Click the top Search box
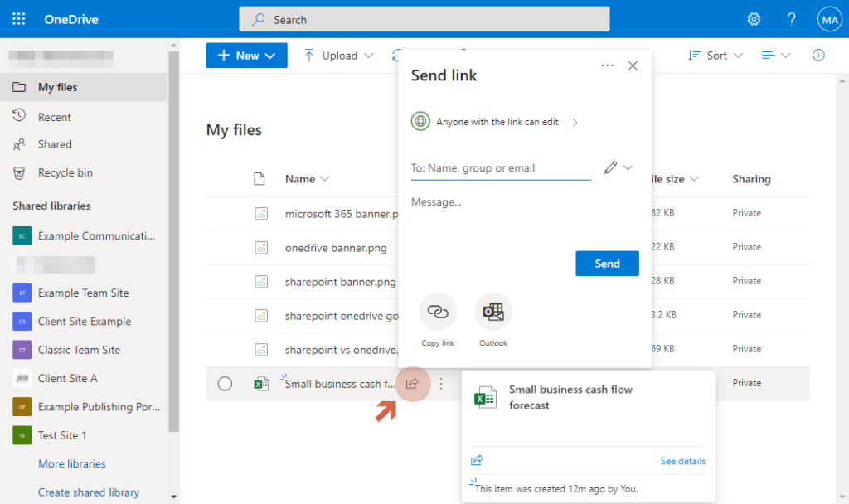The height and width of the screenshot is (504, 849). pos(424,20)
